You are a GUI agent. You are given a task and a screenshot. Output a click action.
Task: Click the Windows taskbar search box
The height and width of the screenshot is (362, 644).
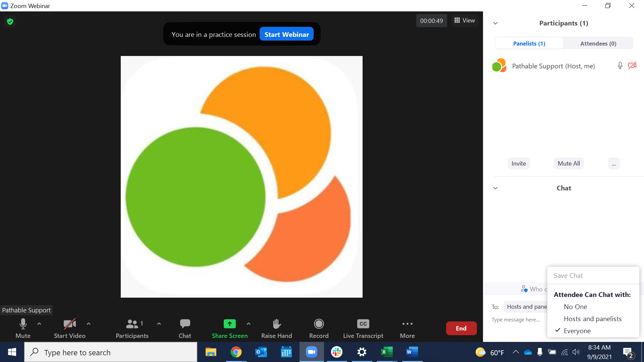click(x=111, y=352)
